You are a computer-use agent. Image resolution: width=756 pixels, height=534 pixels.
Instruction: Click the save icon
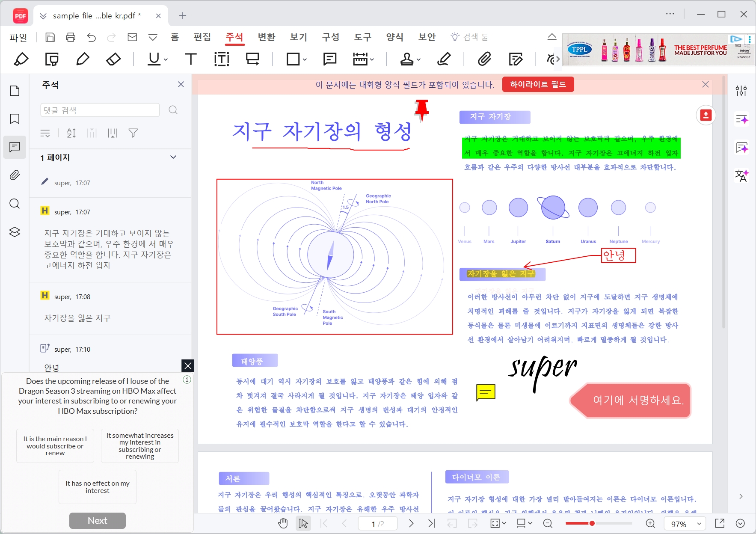pos(50,37)
